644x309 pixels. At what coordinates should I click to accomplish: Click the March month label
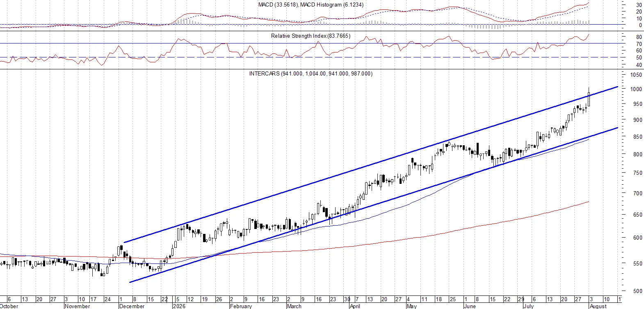coord(294,306)
